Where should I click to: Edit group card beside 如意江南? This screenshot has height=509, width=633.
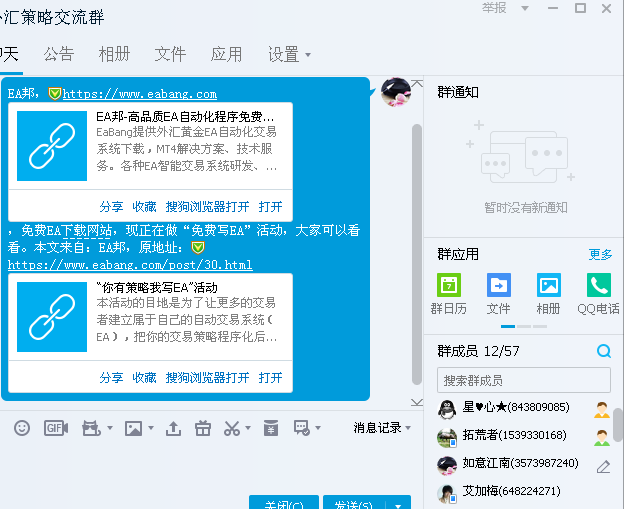click(x=603, y=467)
